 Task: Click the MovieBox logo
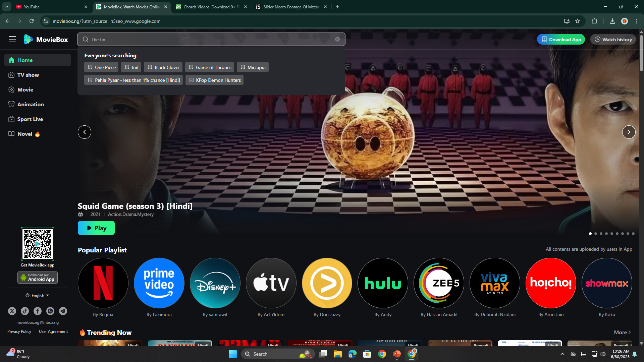[46, 40]
